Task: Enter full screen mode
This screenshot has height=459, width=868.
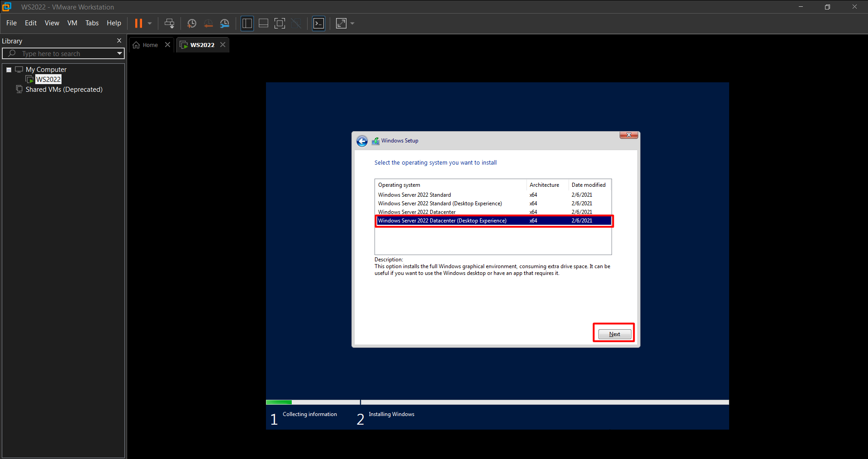Action: point(280,23)
